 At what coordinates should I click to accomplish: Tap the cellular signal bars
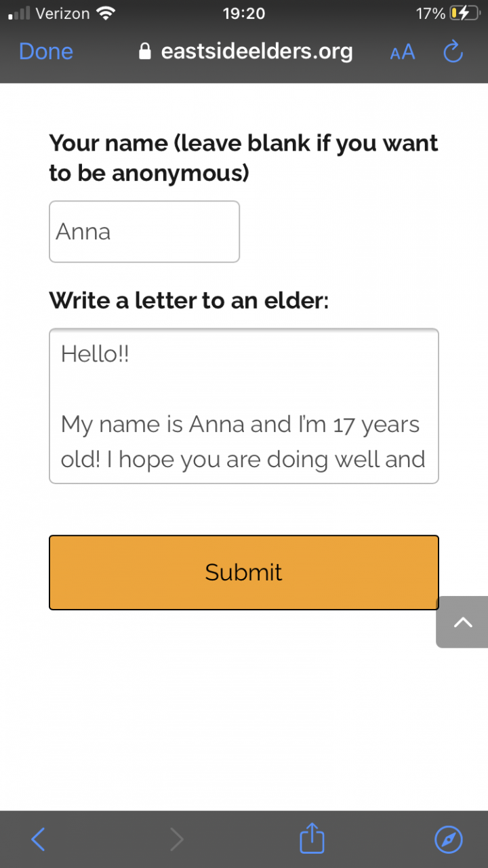pyautogui.click(x=20, y=13)
